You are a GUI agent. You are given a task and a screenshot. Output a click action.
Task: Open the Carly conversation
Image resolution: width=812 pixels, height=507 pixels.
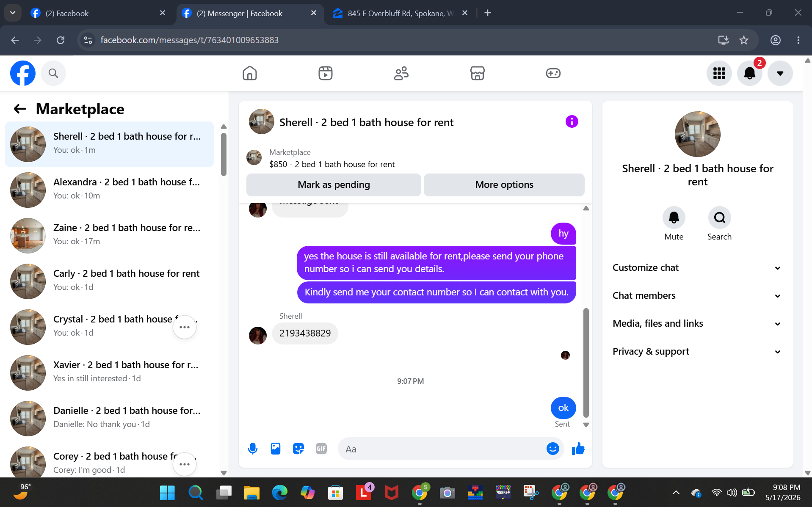[109, 281]
